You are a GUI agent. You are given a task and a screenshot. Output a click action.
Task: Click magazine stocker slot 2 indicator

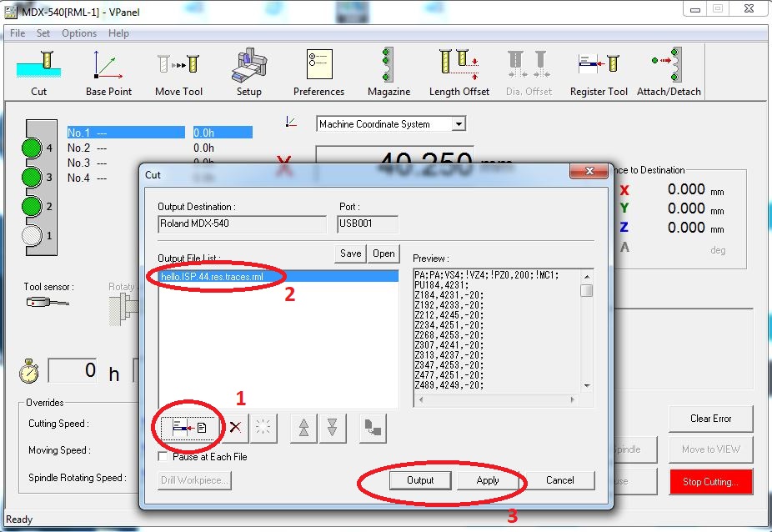coord(32,206)
